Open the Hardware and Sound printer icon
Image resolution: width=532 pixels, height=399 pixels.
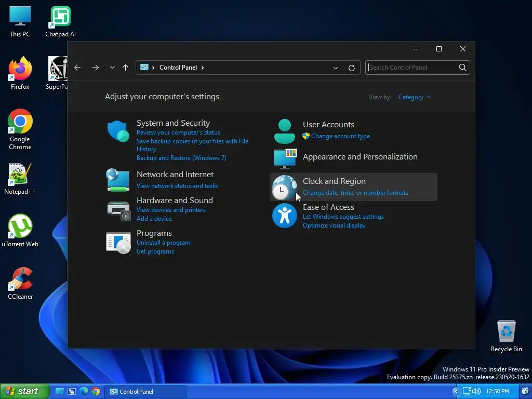point(119,211)
